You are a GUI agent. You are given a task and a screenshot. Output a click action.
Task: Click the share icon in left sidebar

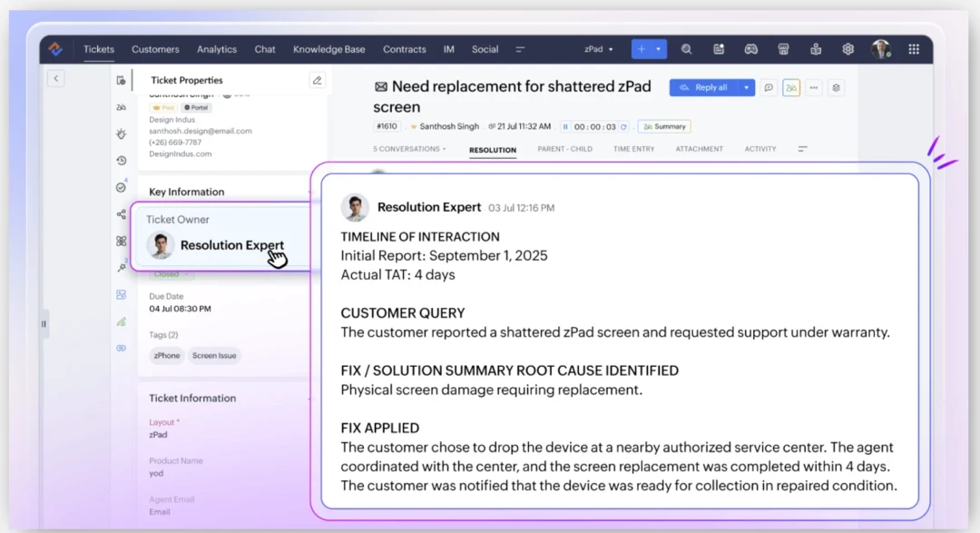pyautogui.click(x=122, y=214)
